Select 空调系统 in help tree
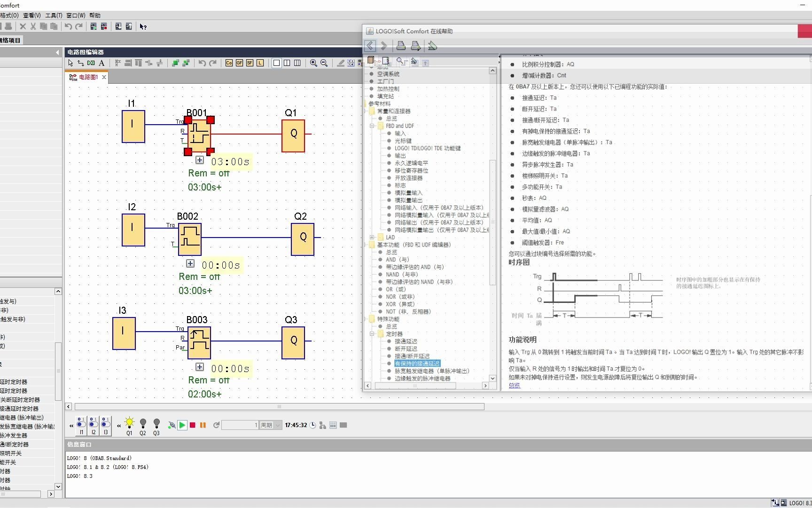Screen dimensions: 812x508 click(388, 74)
